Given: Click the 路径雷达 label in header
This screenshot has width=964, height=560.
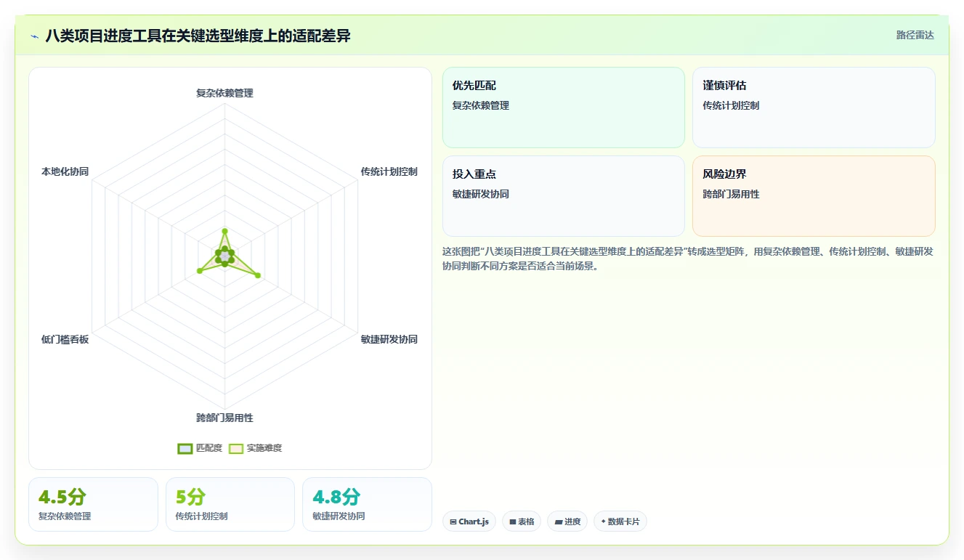Looking at the screenshot, I should point(915,35).
